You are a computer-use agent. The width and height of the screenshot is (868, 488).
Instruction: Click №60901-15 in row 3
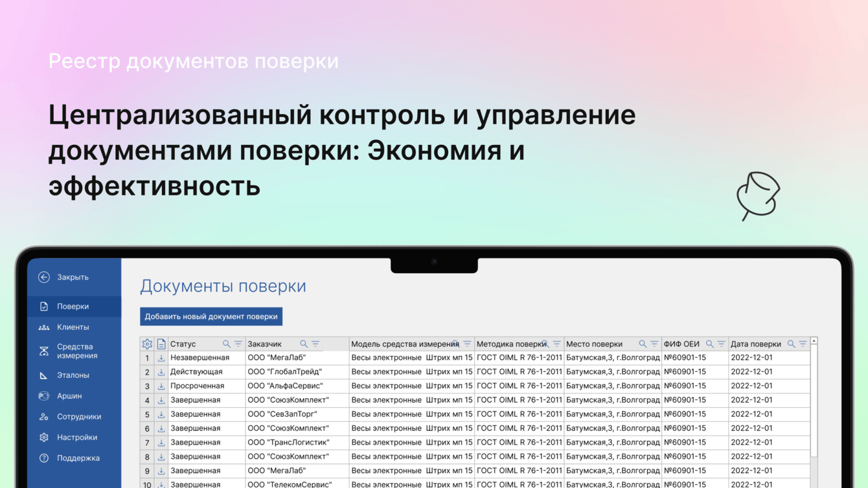695,386
